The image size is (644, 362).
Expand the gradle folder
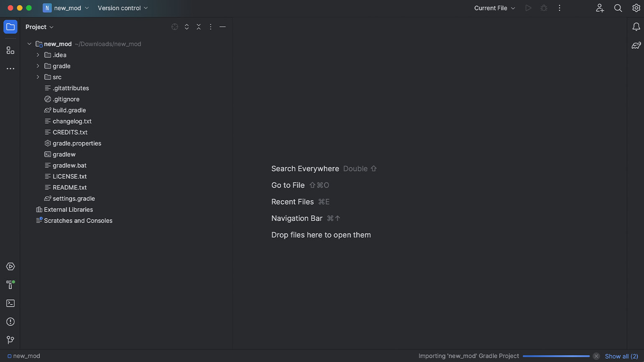click(x=38, y=66)
